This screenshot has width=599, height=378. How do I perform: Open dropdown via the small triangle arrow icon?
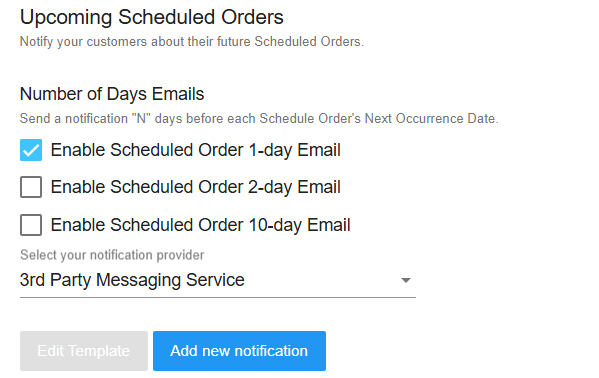pyautogui.click(x=406, y=281)
